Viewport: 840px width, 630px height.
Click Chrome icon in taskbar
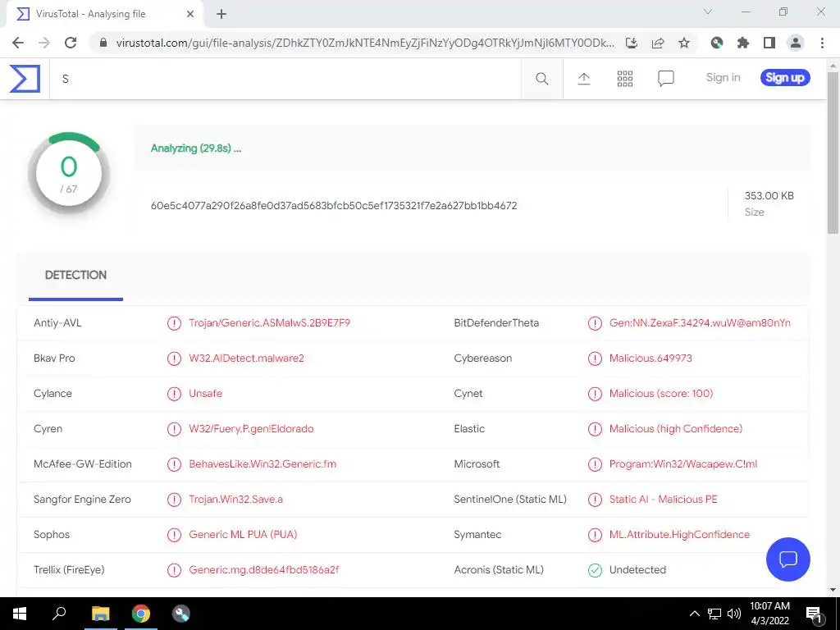click(x=141, y=614)
